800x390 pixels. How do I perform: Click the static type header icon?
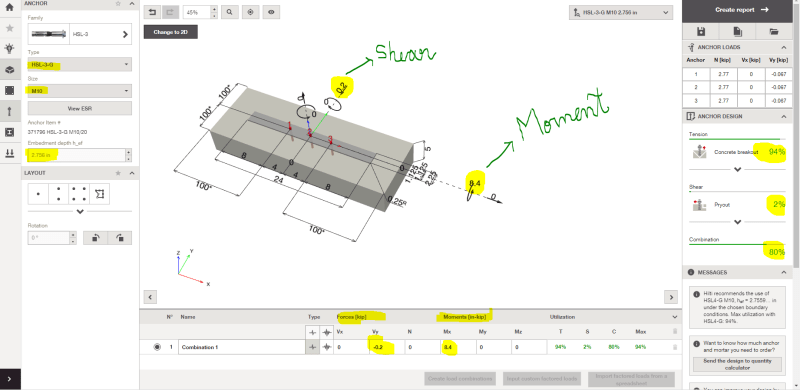click(312, 332)
